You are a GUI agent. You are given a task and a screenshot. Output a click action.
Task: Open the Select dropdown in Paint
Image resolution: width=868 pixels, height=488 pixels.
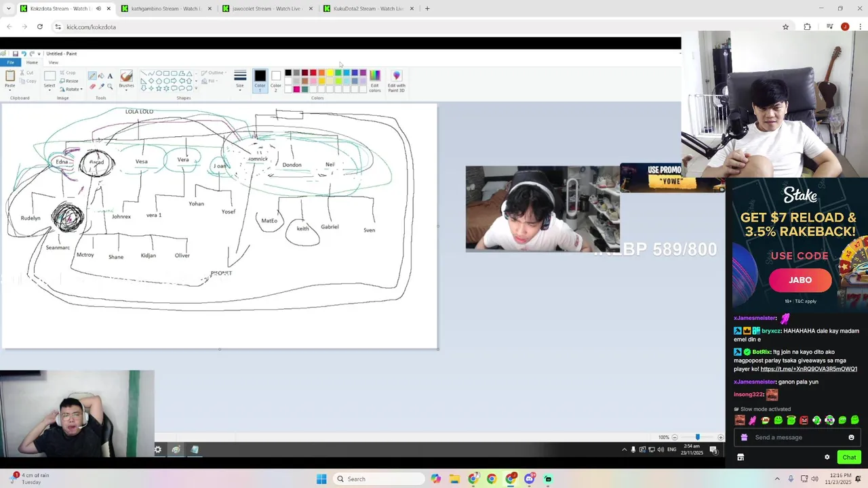[x=50, y=89]
